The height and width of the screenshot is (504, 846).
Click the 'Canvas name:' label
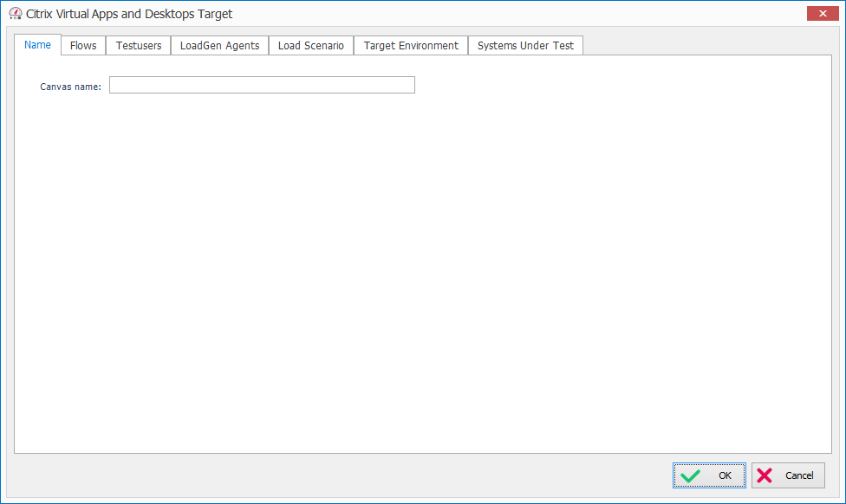71,87
